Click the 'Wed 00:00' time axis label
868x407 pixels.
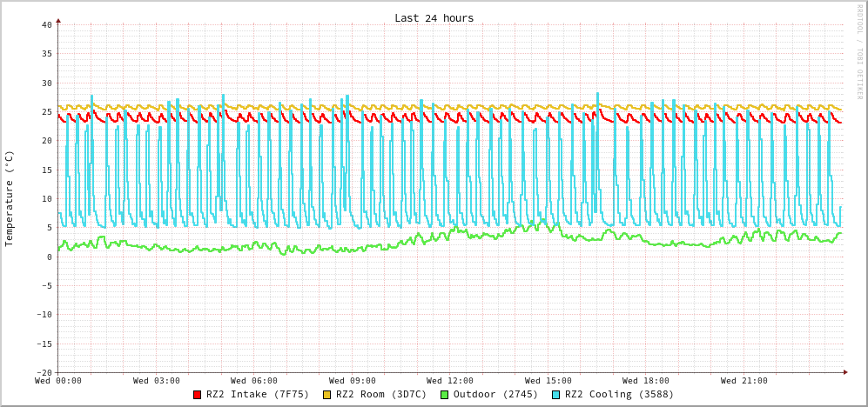[x=58, y=381]
